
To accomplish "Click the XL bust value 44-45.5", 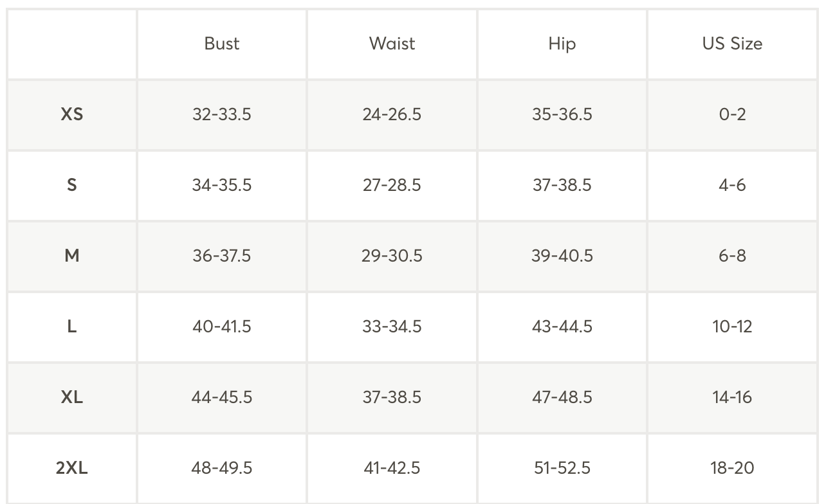I will 222,397.
